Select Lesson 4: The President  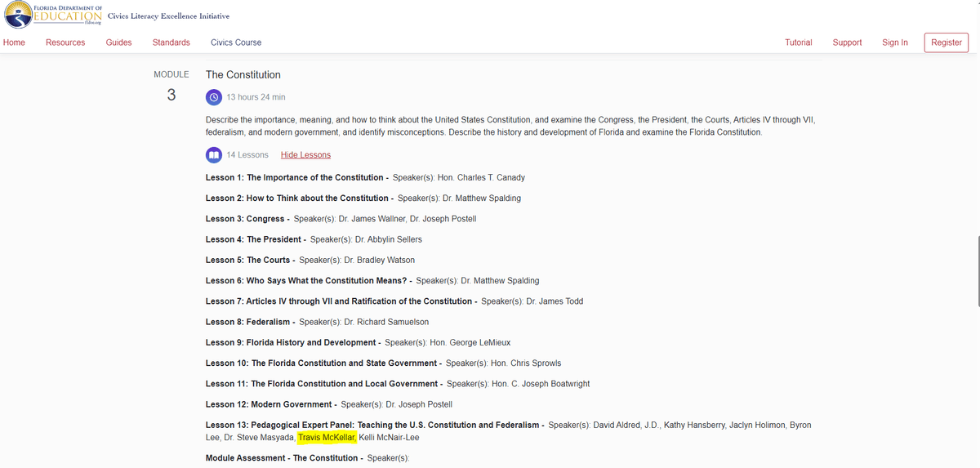(x=253, y=239)
